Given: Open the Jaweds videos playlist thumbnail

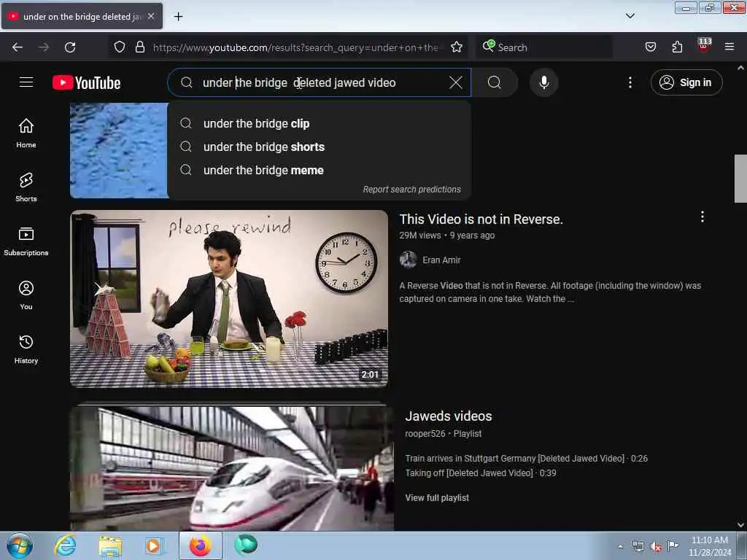Looking at the screenshot, I should 232,467.
